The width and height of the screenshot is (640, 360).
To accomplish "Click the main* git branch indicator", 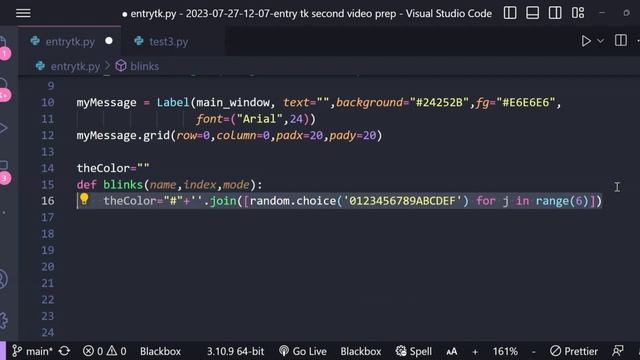I will coord(33,351).
